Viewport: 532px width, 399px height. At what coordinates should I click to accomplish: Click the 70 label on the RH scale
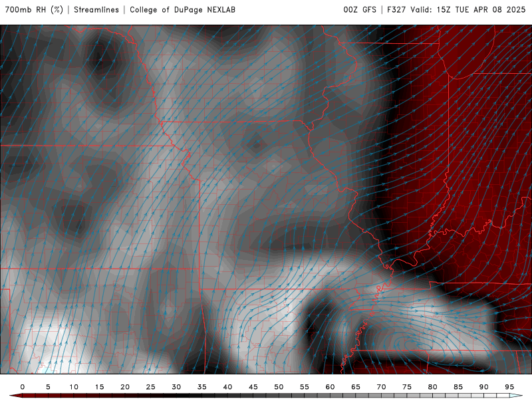tap(381, 387)
